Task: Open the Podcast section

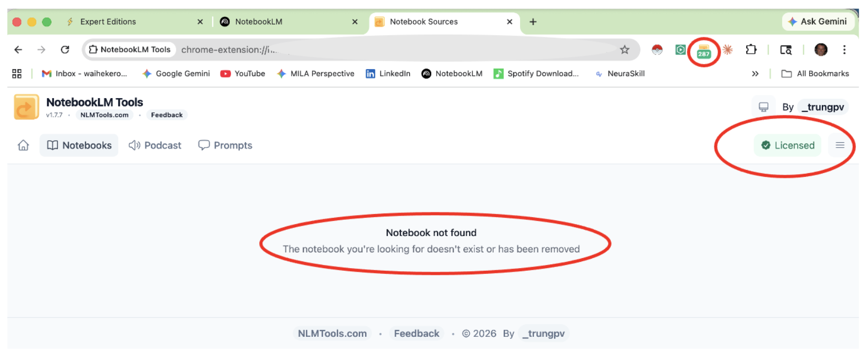Action: (x=155, y=145)
